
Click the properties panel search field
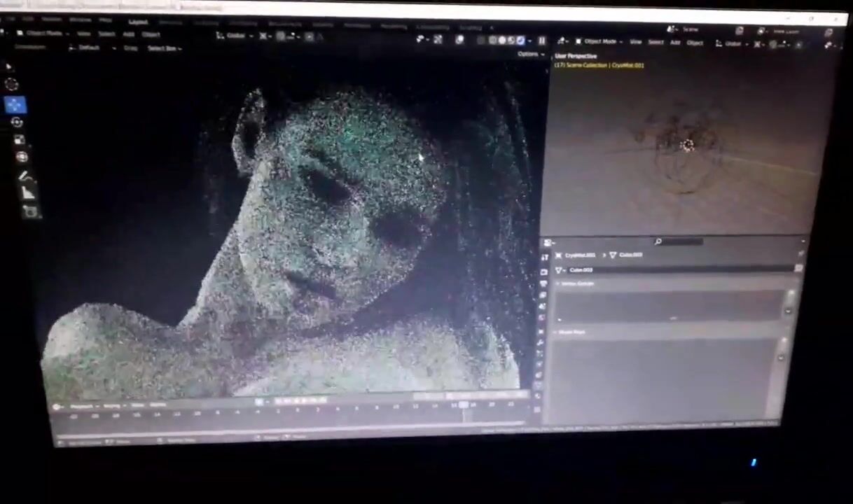click(683, 241)
